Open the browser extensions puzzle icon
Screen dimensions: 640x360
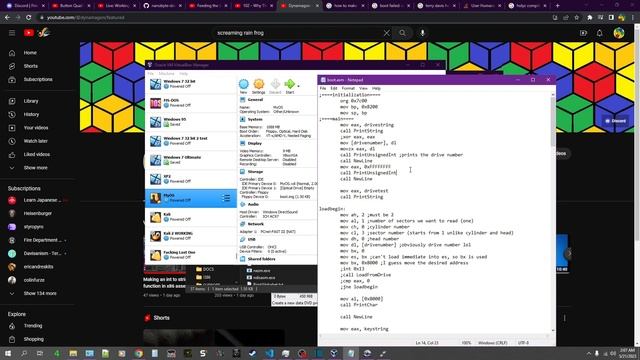589,18
